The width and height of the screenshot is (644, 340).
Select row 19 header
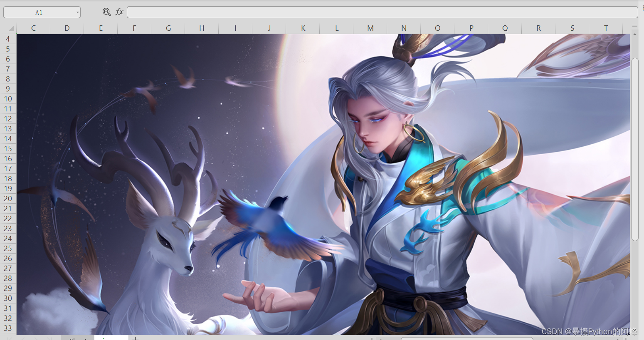8,189
